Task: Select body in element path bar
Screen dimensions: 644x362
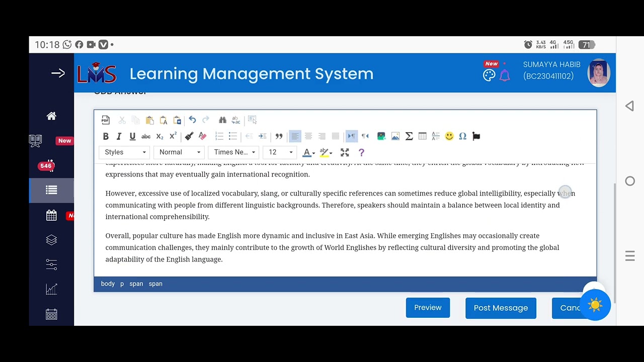Action: pos(108,284)
